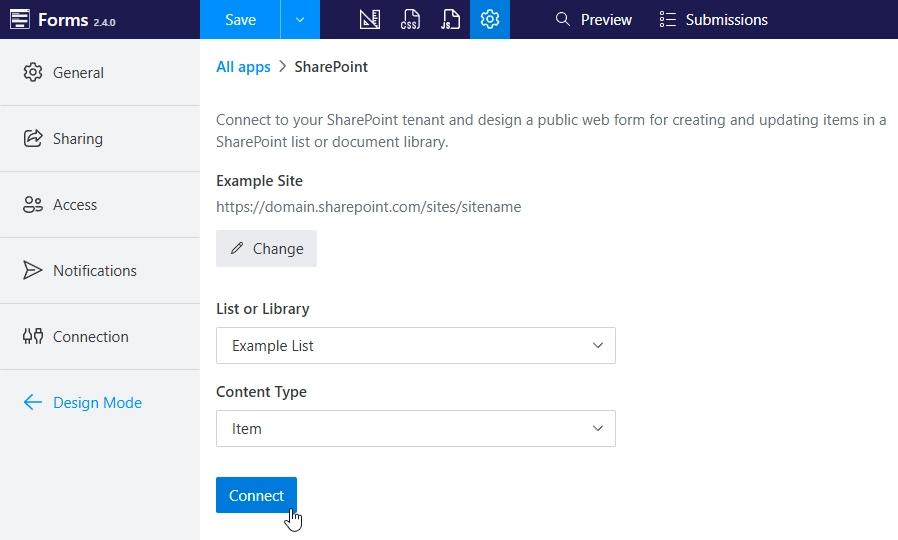Click the Save button
The image size is (898, 540).
(x=240, y=19)
